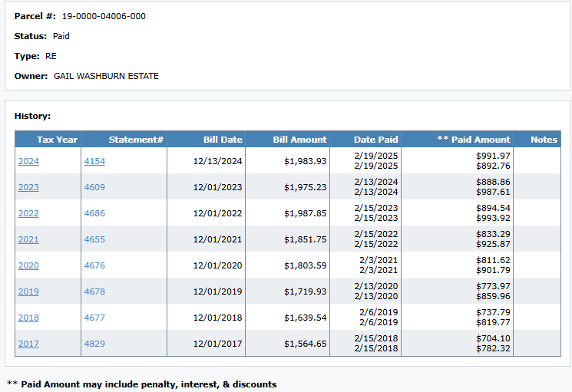
Task: Click the Paid Amount column header
Action: [473, 140]
